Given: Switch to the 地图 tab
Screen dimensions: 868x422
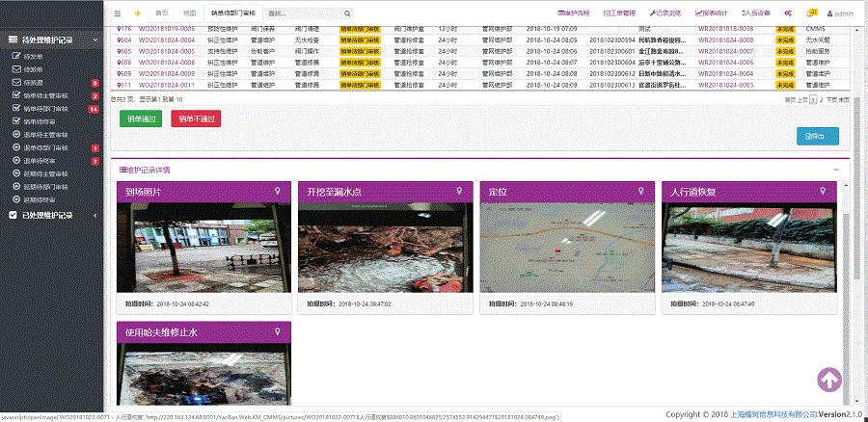Looking at the screenshot, I should click(189, 13).
